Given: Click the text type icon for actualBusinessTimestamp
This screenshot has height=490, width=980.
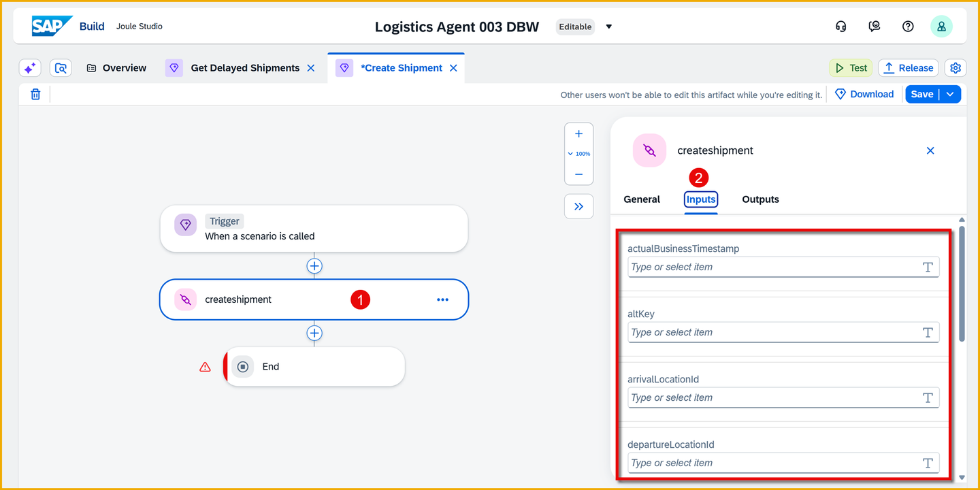Looking at the screenshot, I should pyautogui.click(x=927, y=267).
